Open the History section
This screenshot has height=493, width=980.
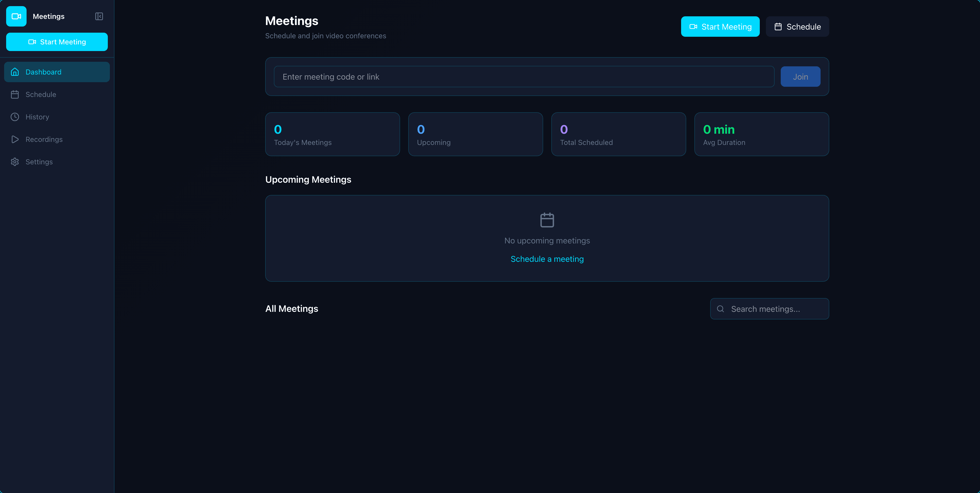coord(37,117)
